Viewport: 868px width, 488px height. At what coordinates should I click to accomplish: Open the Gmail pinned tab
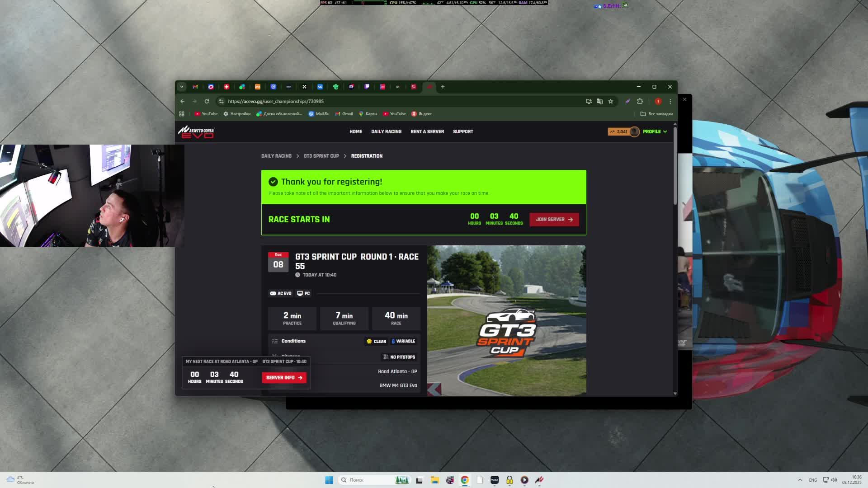[195, 87]
